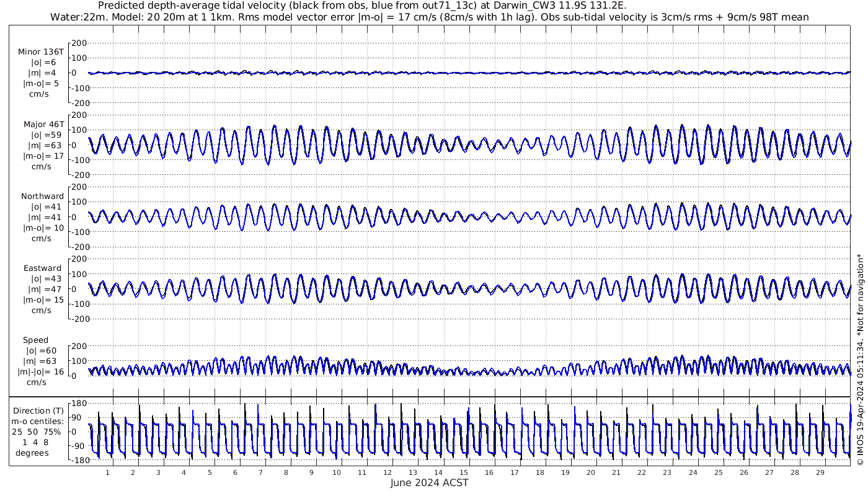Click "|o| =6" in the Minor panel
This screenshot has width=868, height=496.
point(43,63)
